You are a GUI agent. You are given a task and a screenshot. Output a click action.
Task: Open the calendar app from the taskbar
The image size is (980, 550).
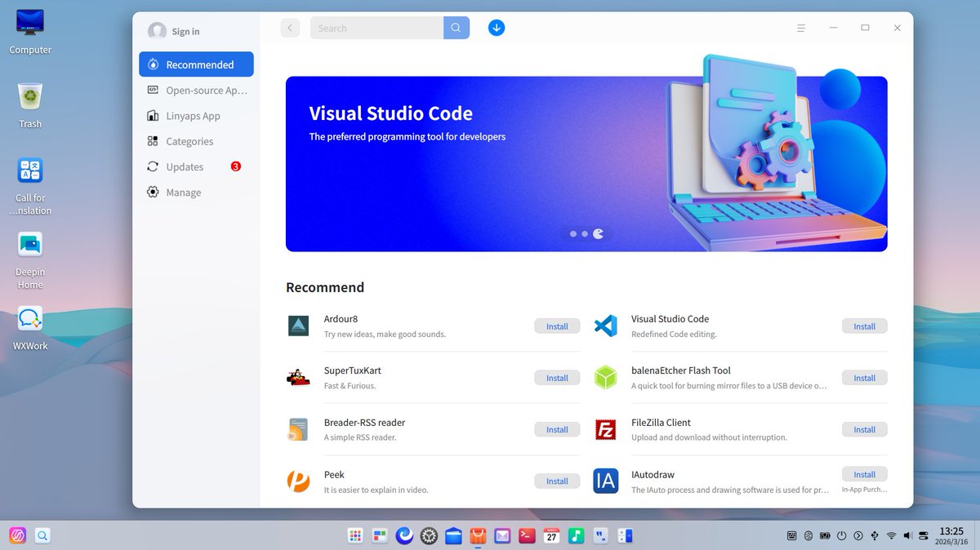coord(551,535)
